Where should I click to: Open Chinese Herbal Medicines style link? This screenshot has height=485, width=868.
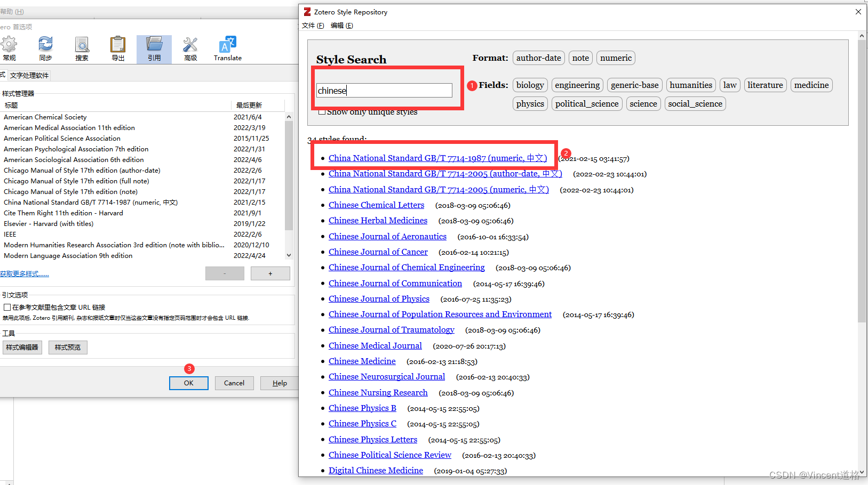[378, 221]
